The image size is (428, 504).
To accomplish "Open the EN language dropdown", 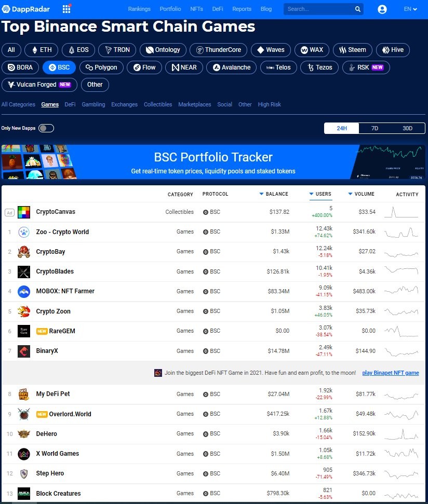I will click(x=410, y=9).
